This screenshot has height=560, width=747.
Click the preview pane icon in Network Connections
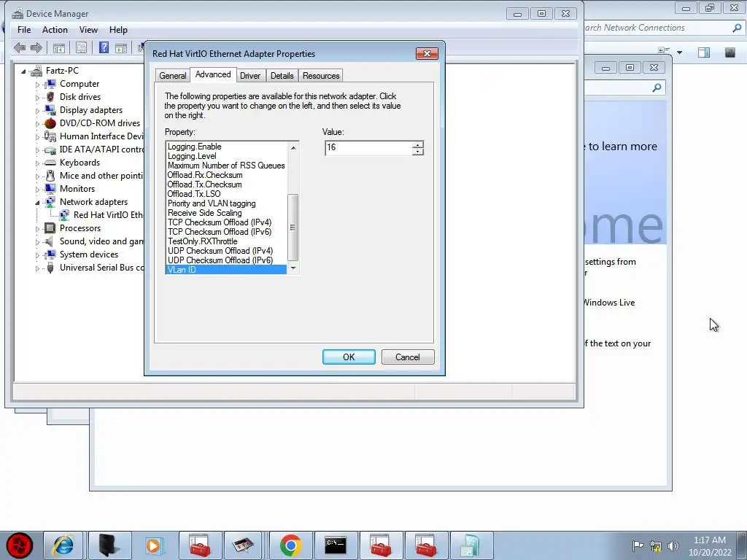[x=704, y=52]
